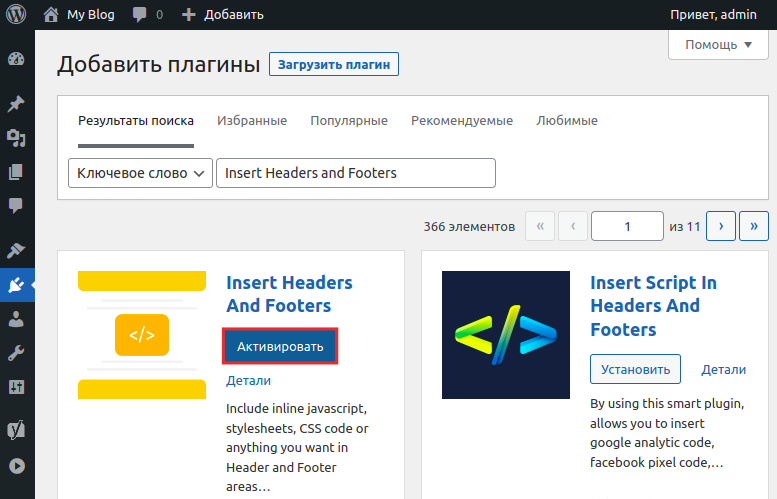The height and width of the screenshot is (499, 777).
Task: Jump to the last results page
Action: coord(754,226)
